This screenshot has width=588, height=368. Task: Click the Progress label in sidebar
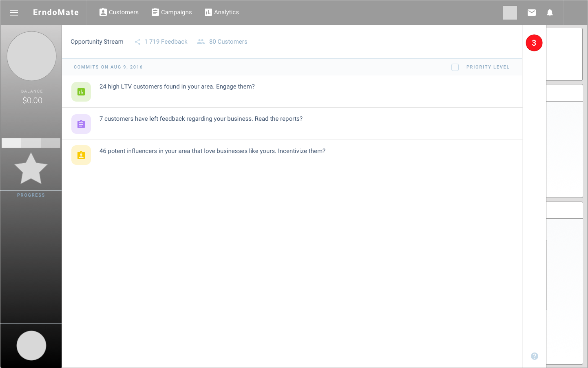point(31,195)
